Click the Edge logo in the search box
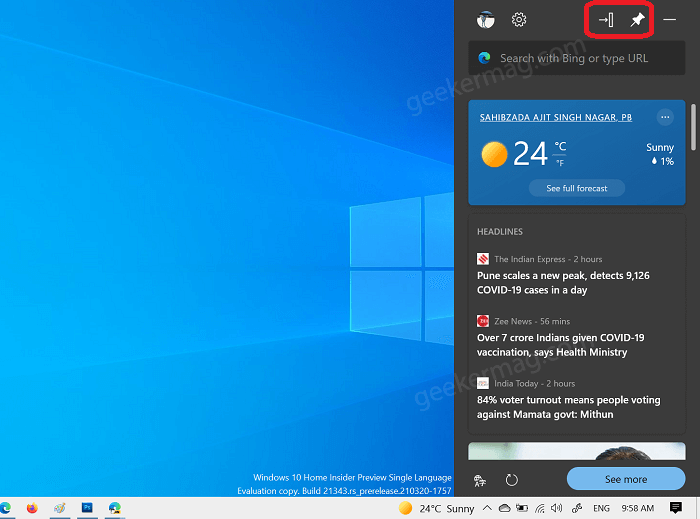700x519 pixels. click(484, 58)
